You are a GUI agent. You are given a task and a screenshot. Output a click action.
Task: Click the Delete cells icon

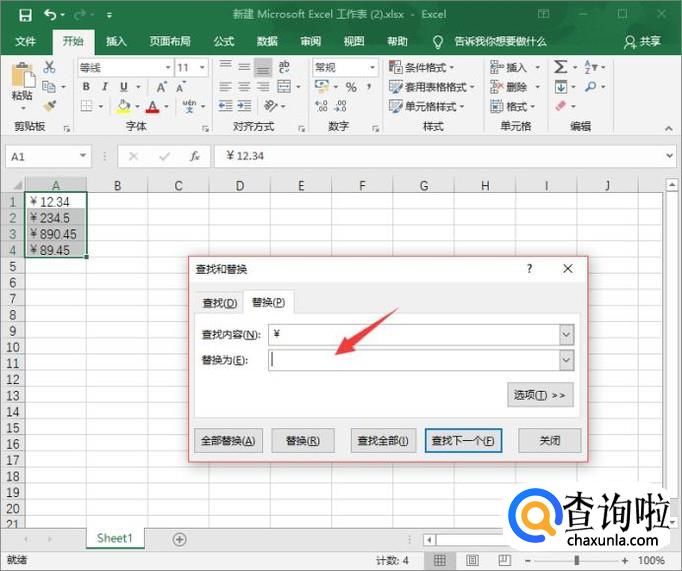[496, 87]
